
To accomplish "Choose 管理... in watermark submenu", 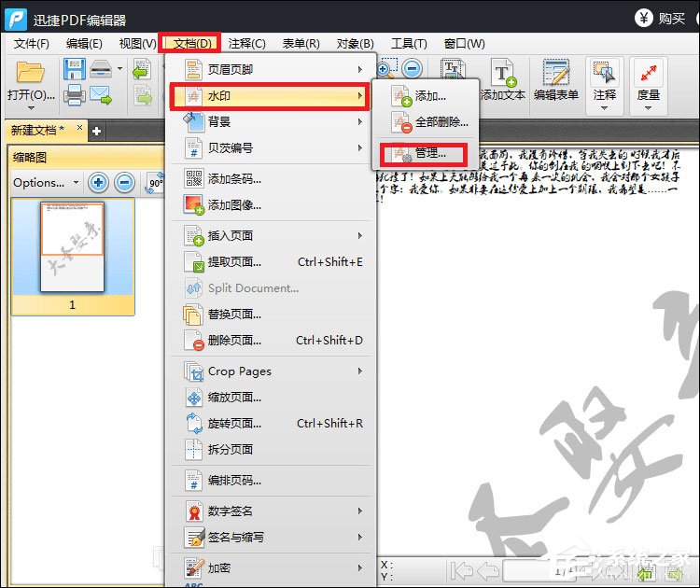I will (426, 153).
